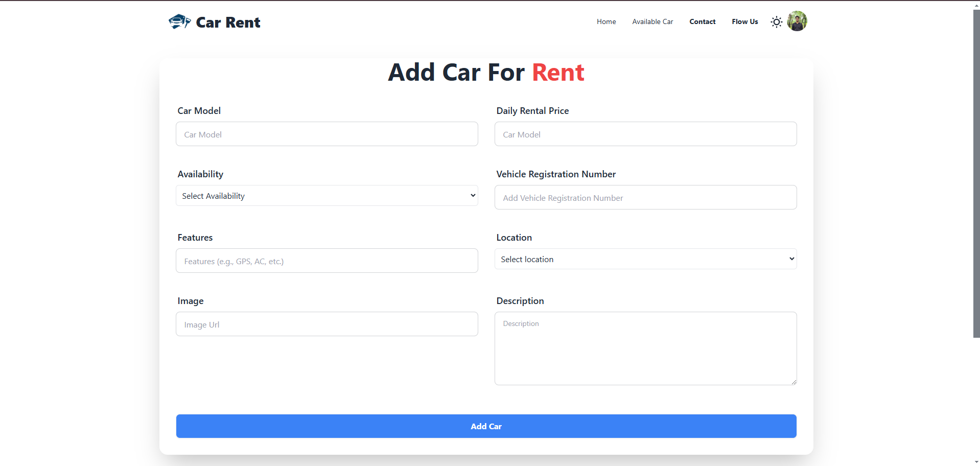Screen dimensions: 980x466
Task: Focus the Car Model input field
Action: (327, 134)
